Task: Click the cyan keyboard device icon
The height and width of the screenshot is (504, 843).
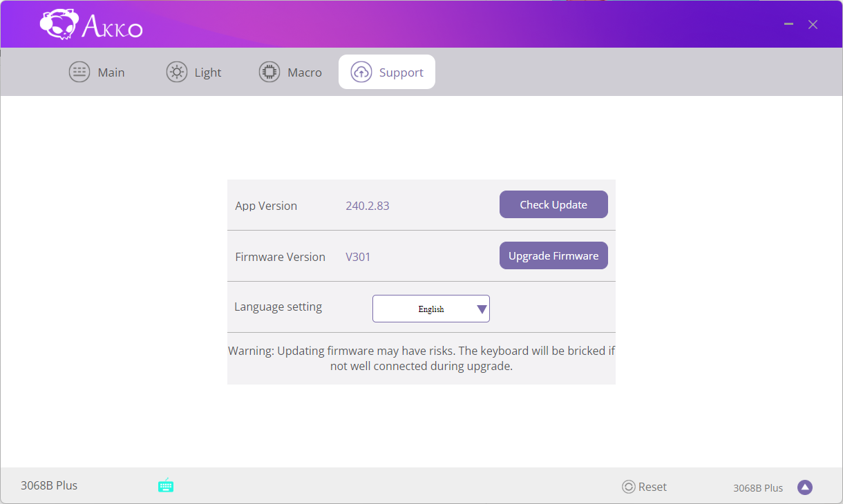Action: click(166, 485)
